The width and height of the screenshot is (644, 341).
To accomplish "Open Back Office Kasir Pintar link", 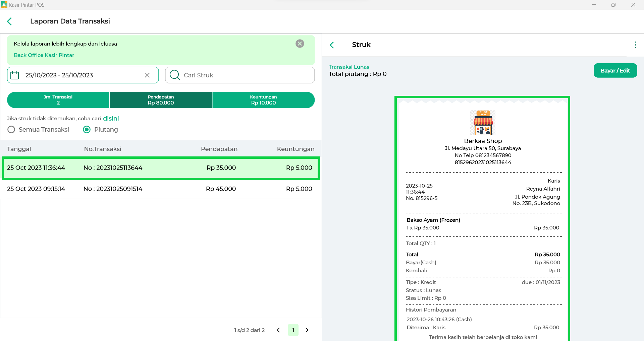I will point(44,55).
